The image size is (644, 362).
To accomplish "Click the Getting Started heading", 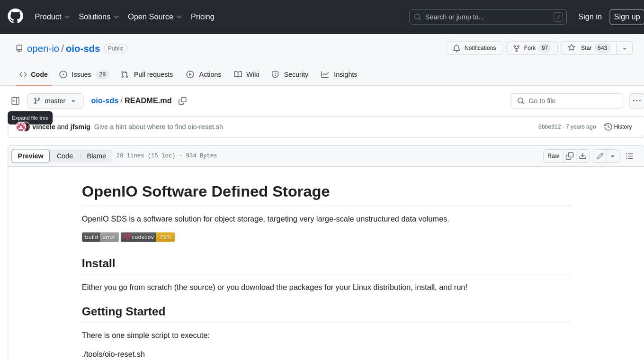I will click(124, 311).
